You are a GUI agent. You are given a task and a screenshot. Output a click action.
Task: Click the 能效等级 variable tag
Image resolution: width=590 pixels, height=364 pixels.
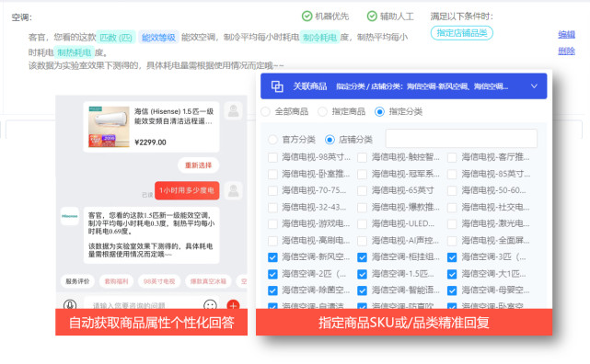point(158,38)
